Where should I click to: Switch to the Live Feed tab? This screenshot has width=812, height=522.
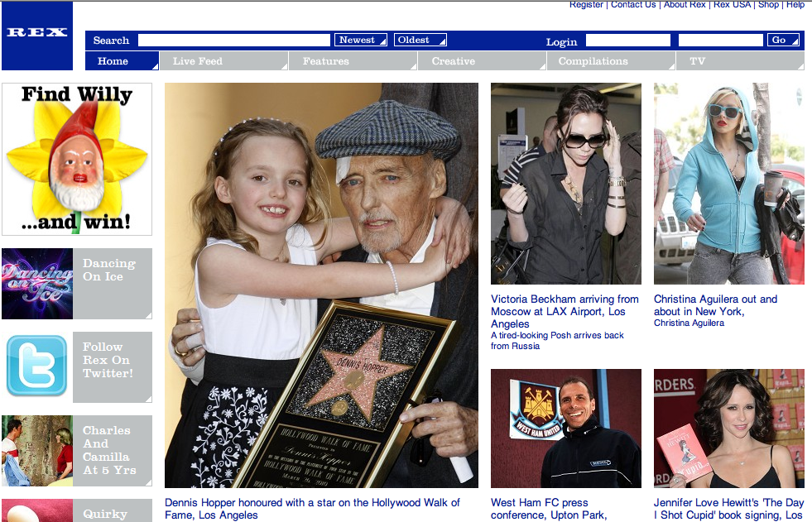pos(223,61)
